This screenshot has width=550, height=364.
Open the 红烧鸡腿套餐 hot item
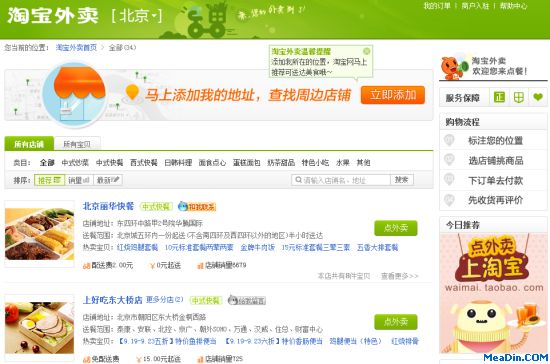[138, 247]
